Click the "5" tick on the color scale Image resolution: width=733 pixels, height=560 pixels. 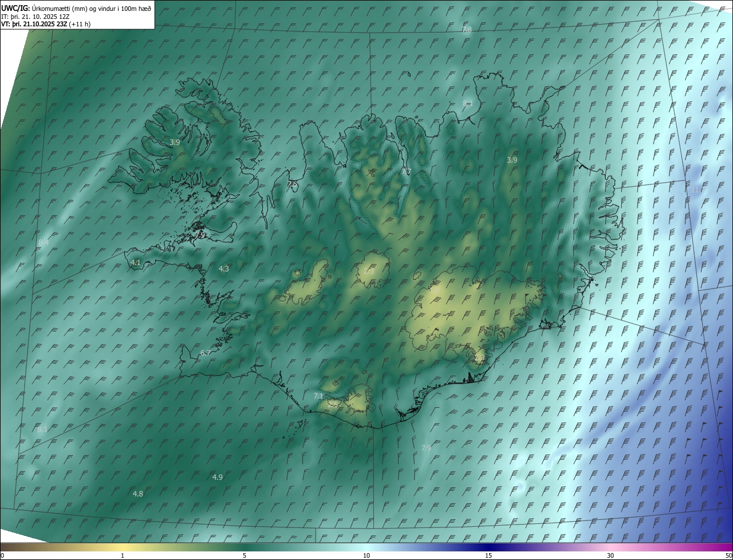[245, 555]
